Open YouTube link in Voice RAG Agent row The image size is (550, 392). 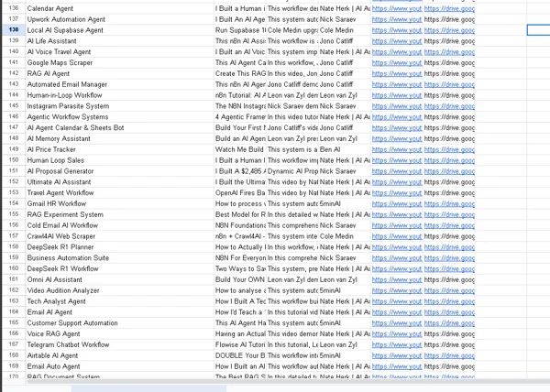(397, 334)
